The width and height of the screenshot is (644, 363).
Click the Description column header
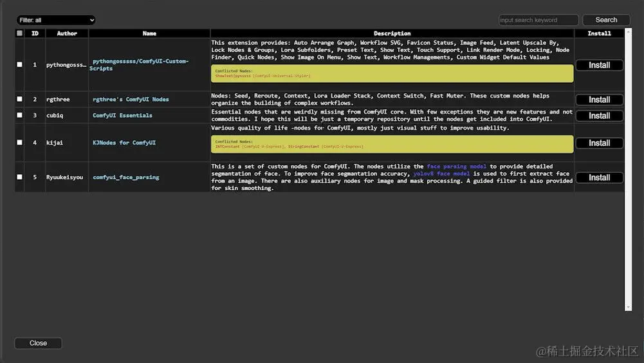(x=392, y=33)
